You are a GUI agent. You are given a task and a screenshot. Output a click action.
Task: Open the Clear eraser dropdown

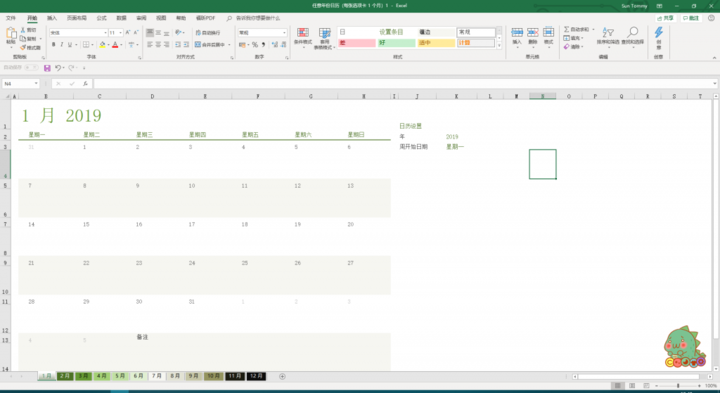pyautogui.click(x=574, y=47)
